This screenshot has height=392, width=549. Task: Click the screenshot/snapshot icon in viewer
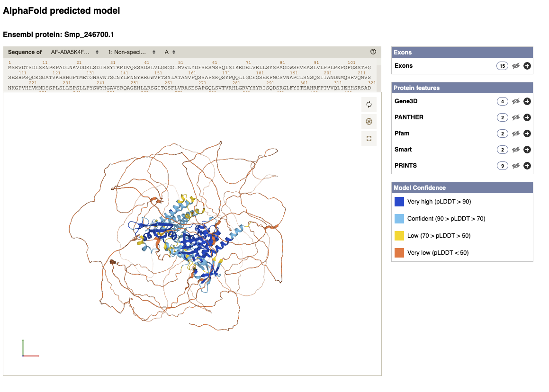point(369,122)
